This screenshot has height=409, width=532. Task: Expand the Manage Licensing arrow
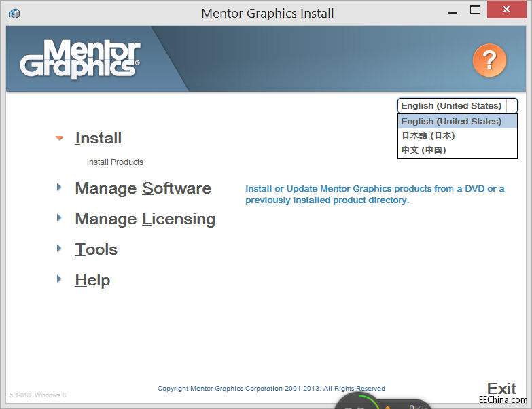click(59, 217)
